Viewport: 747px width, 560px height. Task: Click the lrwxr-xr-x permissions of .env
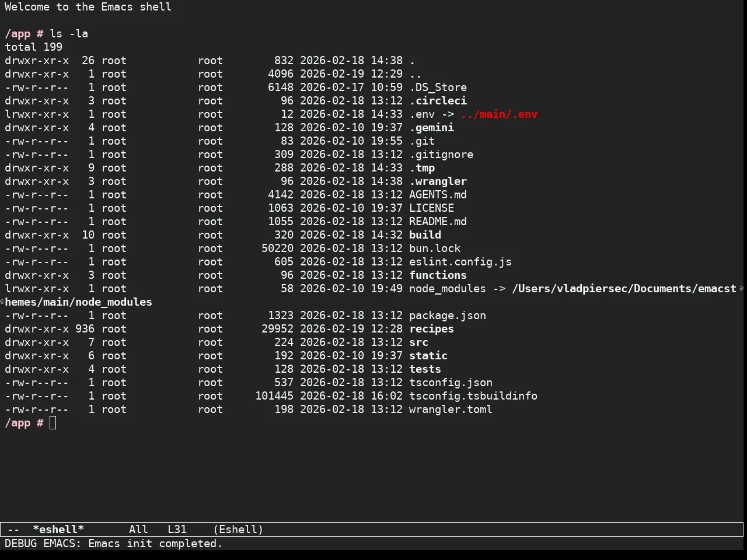click(x=37, y=114)
